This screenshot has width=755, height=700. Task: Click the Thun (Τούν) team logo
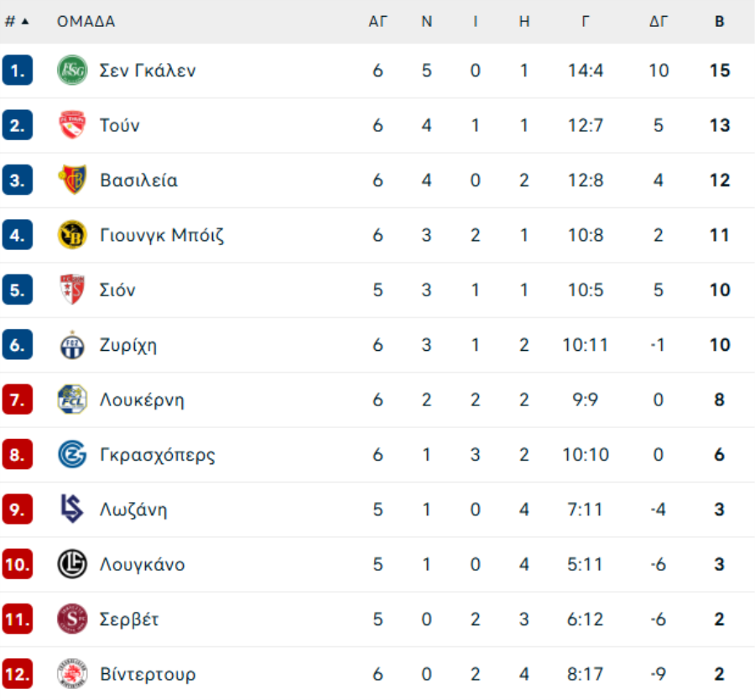click(x=72, y=126)
